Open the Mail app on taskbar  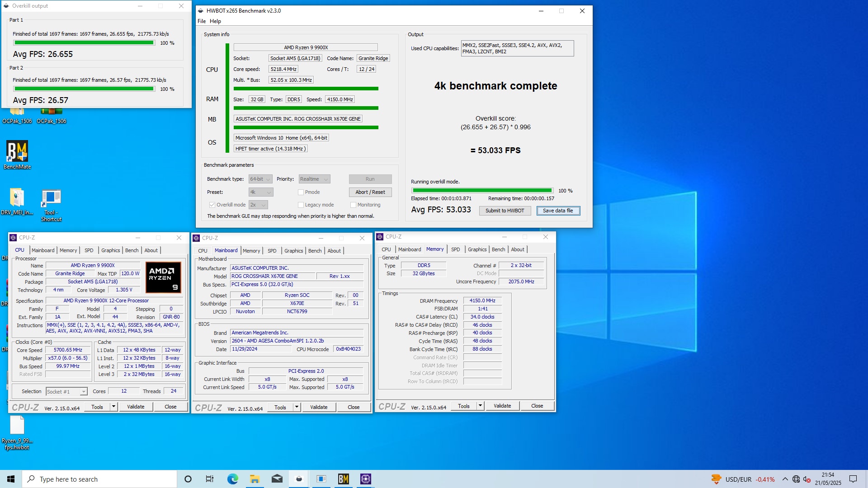(277, 479)
